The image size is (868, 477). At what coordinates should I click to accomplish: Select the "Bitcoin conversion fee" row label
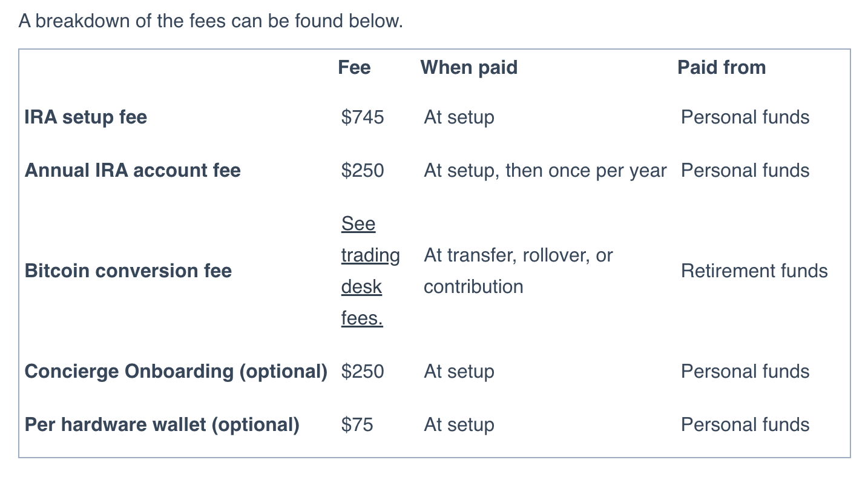point(128,271)
